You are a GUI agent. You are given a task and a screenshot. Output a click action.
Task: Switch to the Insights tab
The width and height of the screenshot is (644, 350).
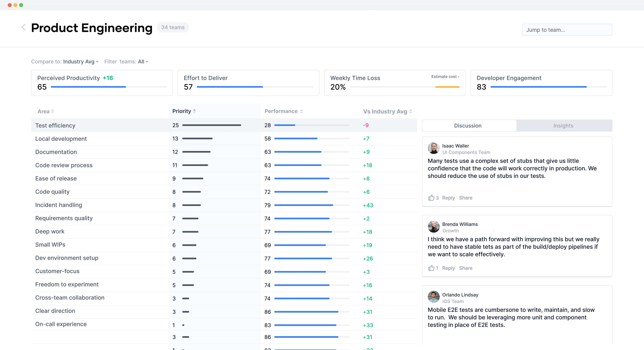[563, 125]
